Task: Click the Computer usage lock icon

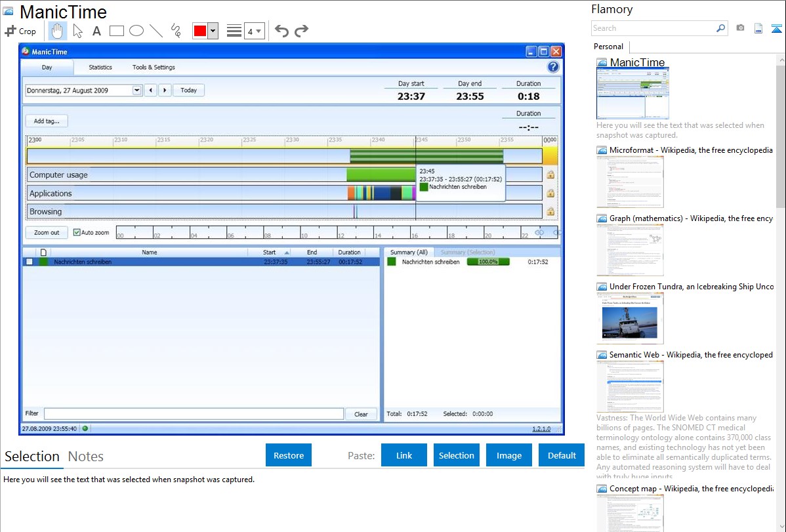Action: point(550,174)
